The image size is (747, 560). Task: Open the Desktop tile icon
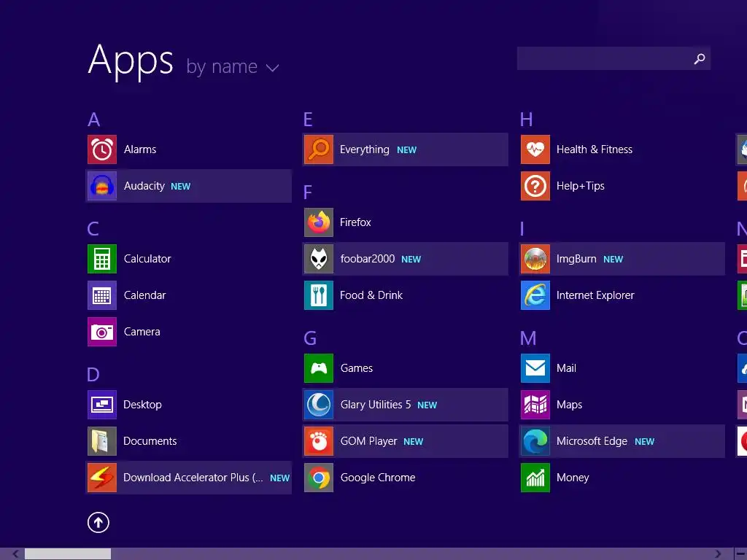(x=102, y=405)
